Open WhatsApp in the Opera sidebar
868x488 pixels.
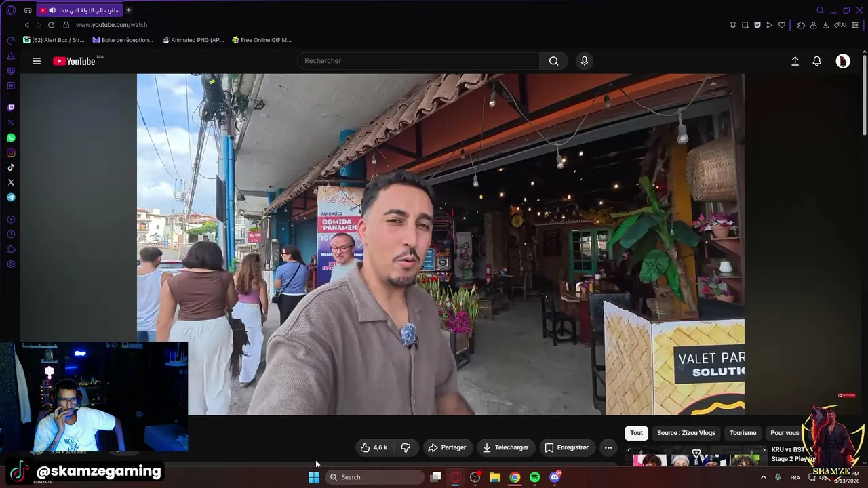click(x=11, y=138)
